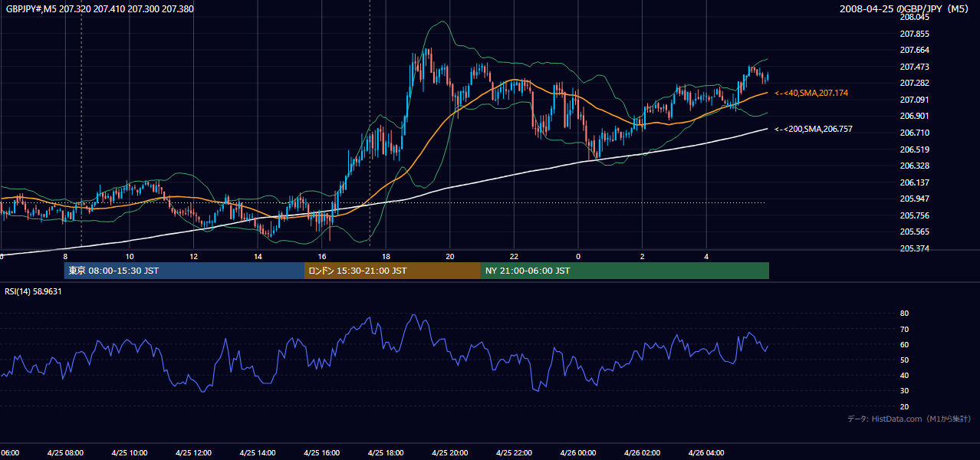Click RSI axis level 50

(x=904, y=360)
